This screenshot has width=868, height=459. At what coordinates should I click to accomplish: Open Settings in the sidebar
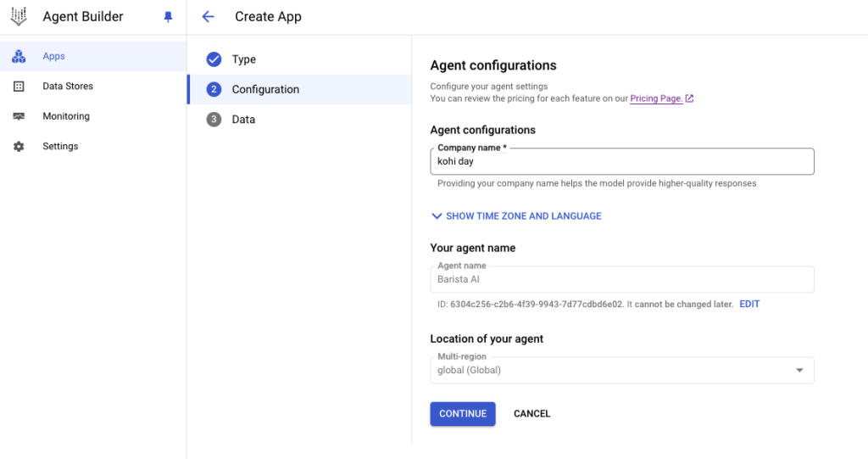(93, 146)
